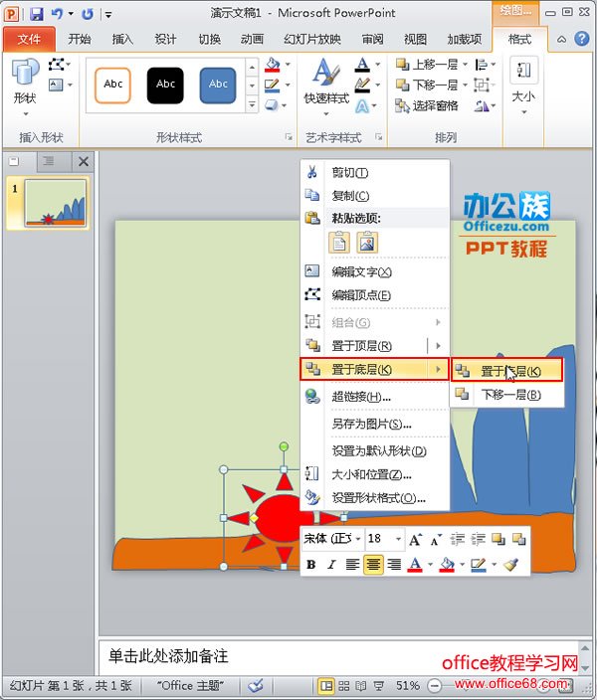Open Quick Styles (快速样式) WordArt gallery
Viewport: 597px width, 700px height.
pos(326,87)
